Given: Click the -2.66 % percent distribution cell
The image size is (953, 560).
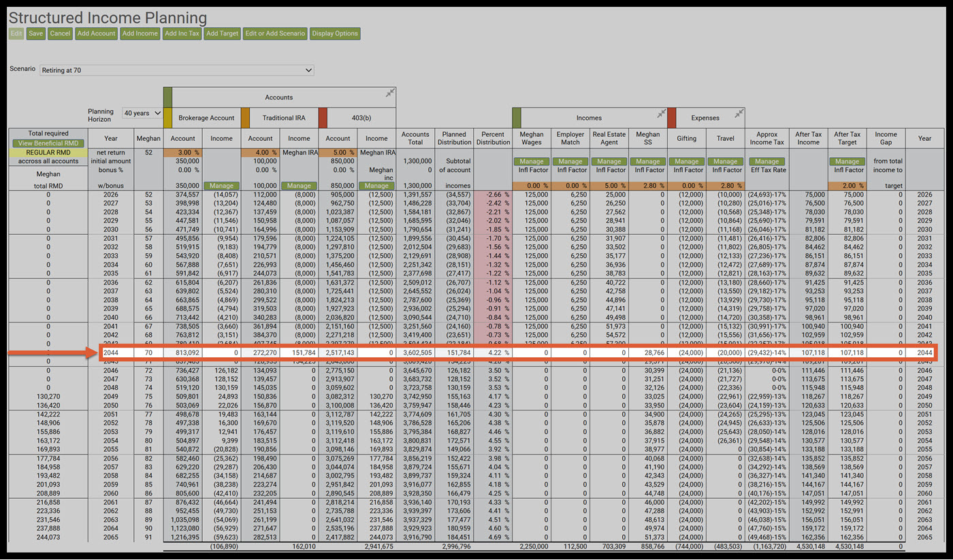Looking at the screenshot, I should [494, 195].
